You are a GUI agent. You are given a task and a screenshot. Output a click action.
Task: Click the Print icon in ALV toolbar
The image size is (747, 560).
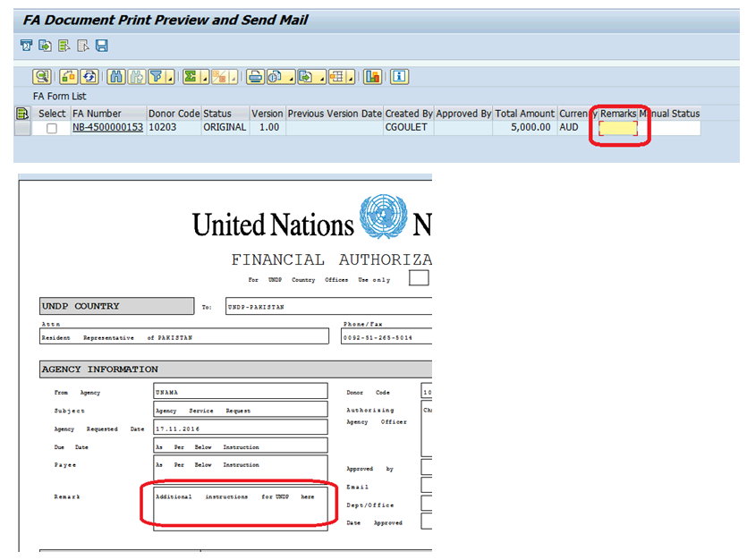click(x=255, y=77)
